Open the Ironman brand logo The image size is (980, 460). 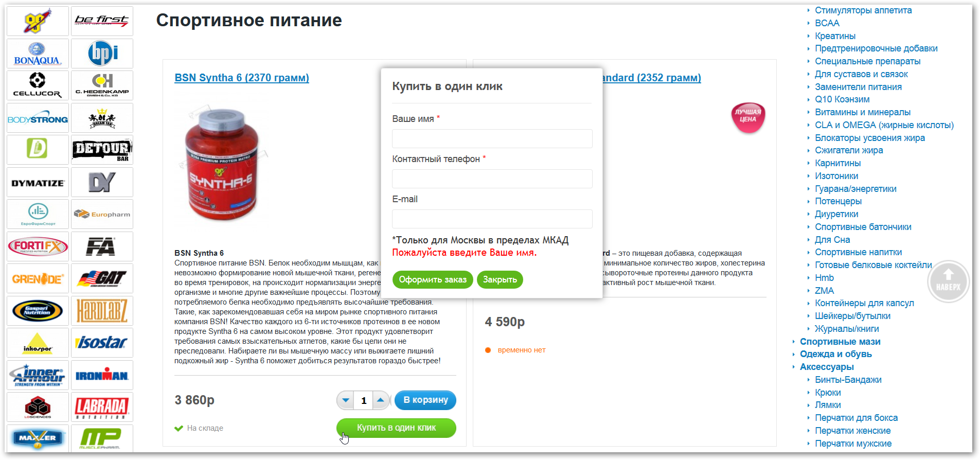click(102, 375)
